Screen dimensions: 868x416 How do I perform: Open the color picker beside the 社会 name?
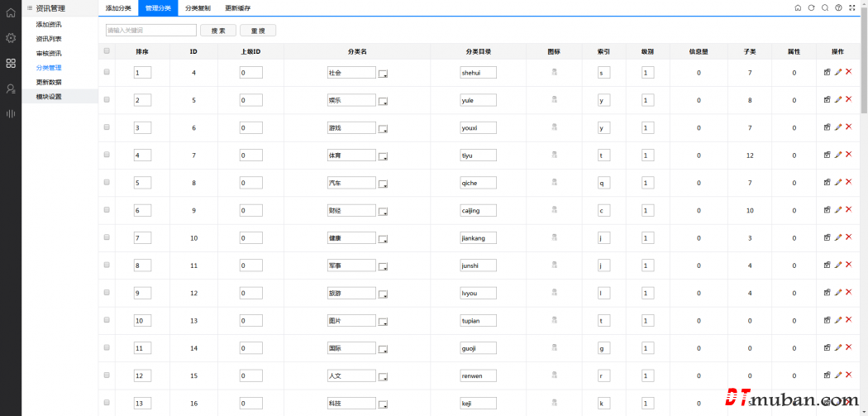click(383, 74)
